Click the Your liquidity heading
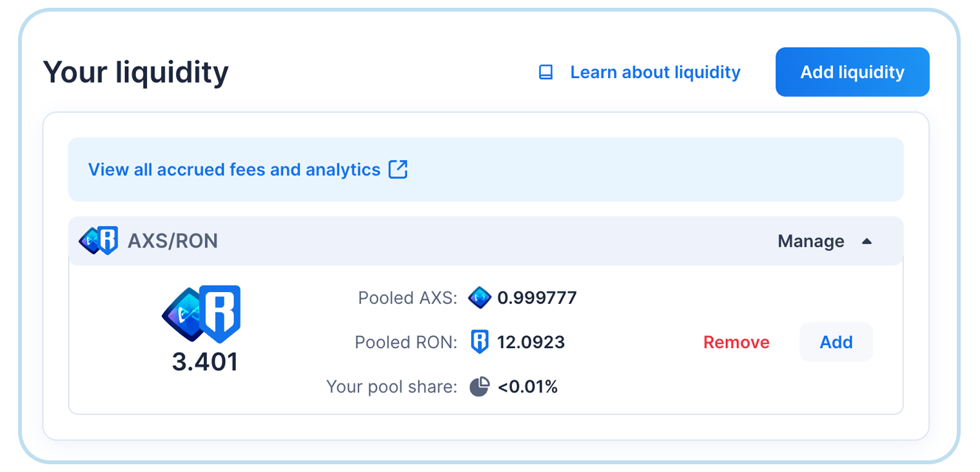 (x=135, y=72)
